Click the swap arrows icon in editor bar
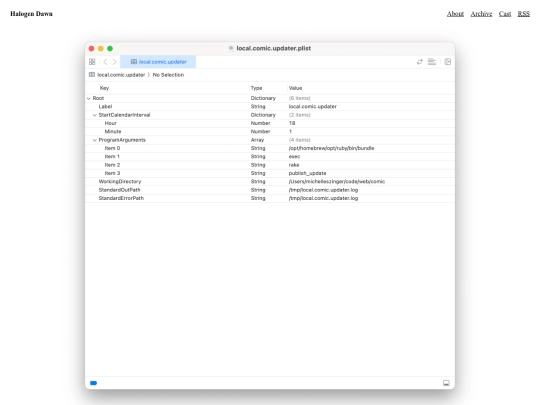Image resolution: width=540 pixels, height=405 pixels. 419,62
